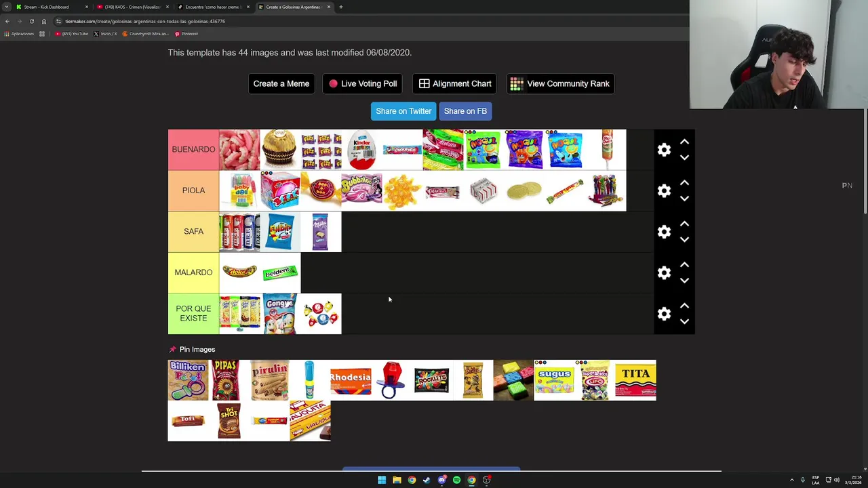Open Spotify from taskbar
Viewport: 868px width, 488px height.
(x=456, y=480)
